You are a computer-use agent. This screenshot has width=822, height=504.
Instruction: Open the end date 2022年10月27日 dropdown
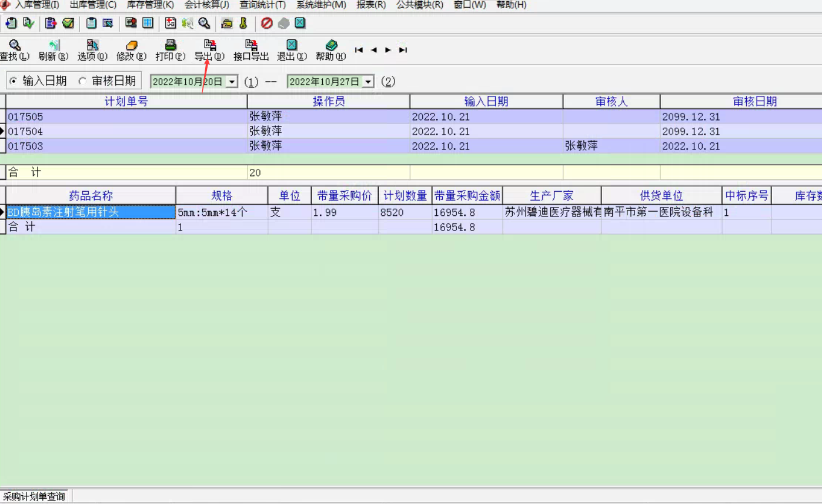[x=368, y=82]
